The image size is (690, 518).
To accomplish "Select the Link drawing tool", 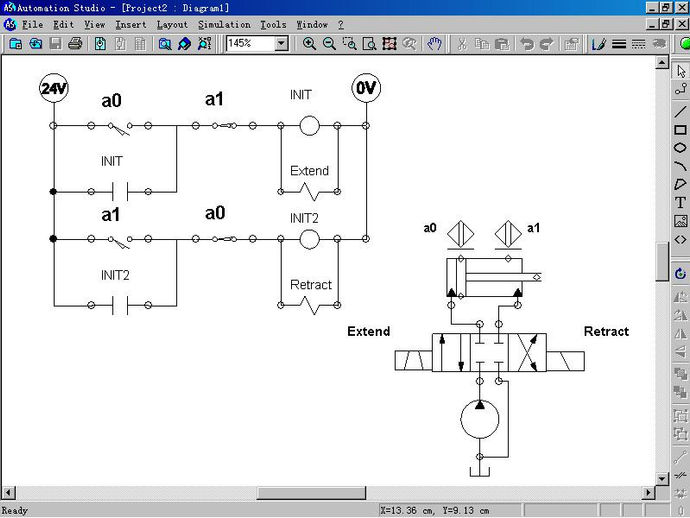I will (681, 88).
